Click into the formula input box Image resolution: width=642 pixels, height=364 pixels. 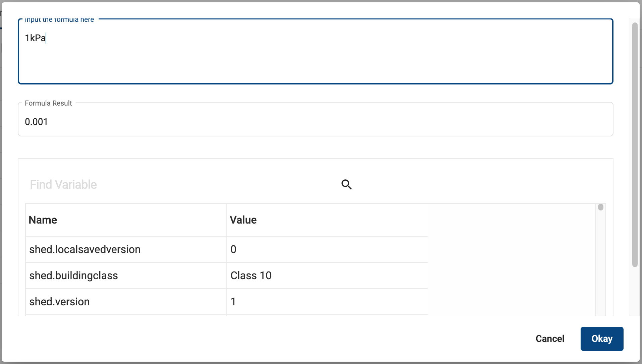[x=315, y=57]
